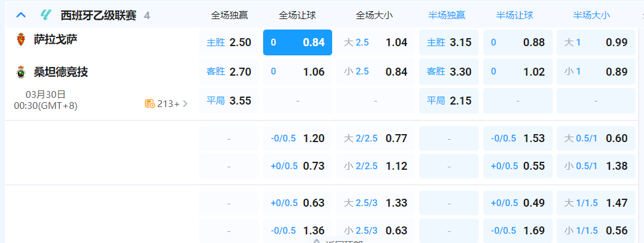Click the 半场独赢 column header
Viewport: 644px width, 243px height.
[447, 15]
